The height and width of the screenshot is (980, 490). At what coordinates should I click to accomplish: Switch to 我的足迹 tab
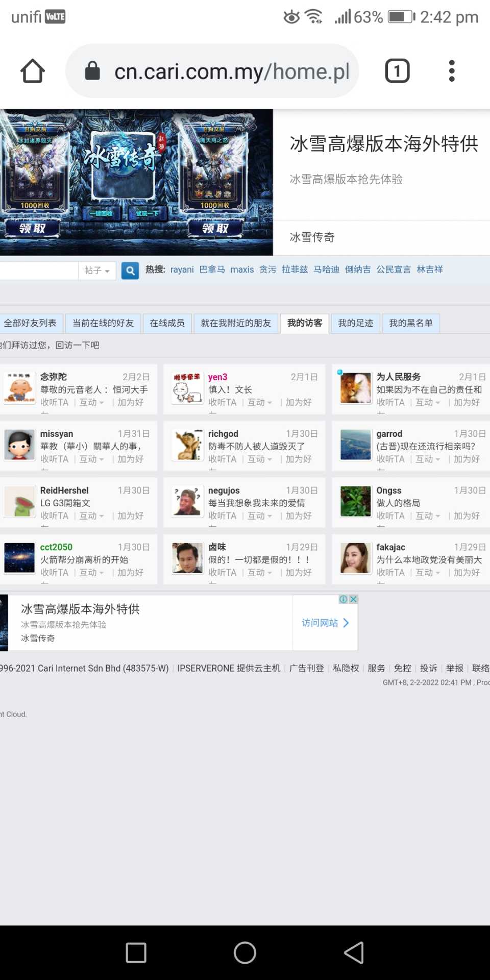pos(356,323)
